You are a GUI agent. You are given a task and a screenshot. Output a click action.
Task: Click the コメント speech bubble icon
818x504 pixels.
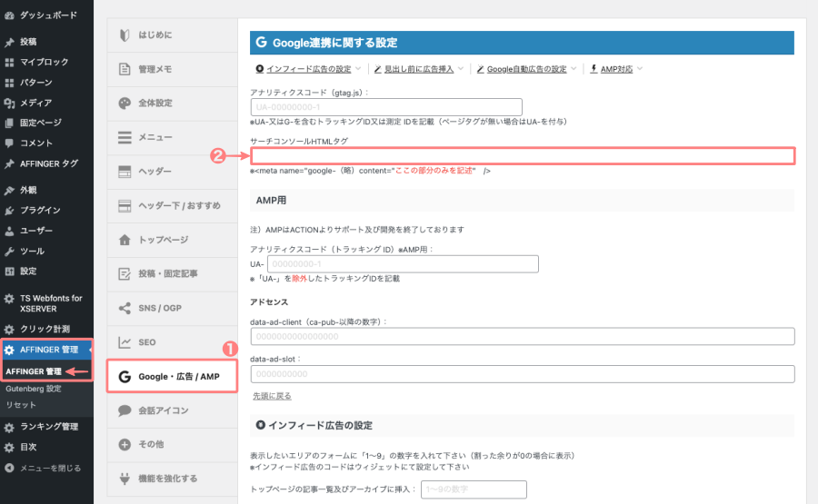tap(9, 143)
